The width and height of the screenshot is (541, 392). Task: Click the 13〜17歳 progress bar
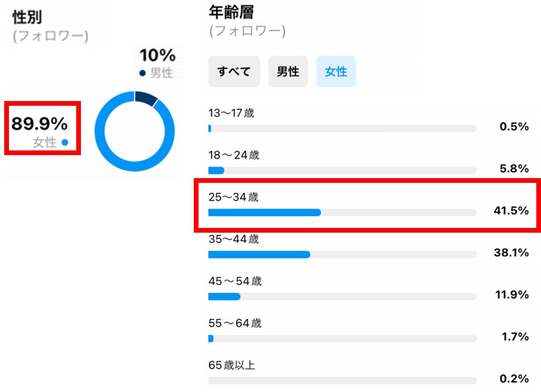[x=342, y=128]
